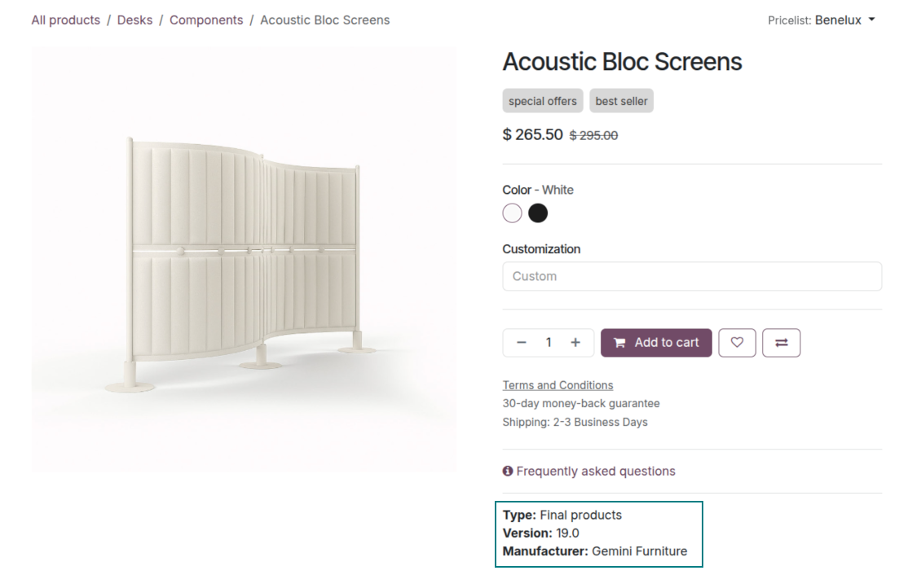
Task: Select the Black color option
Action: pyautogui.click(x=538, y=213)
